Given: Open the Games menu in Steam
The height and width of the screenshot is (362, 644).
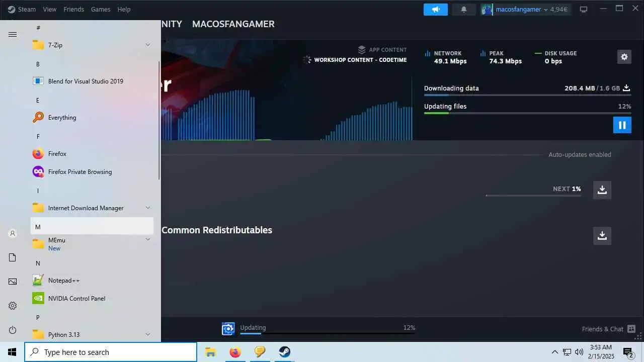Looking at the screenshot, I should [101, 9].
